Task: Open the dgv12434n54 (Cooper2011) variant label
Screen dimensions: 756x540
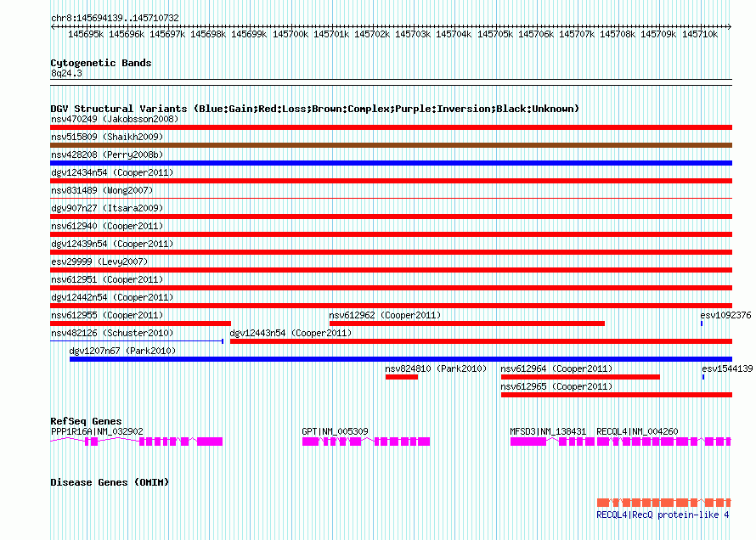Action: (x=112, y=172)
